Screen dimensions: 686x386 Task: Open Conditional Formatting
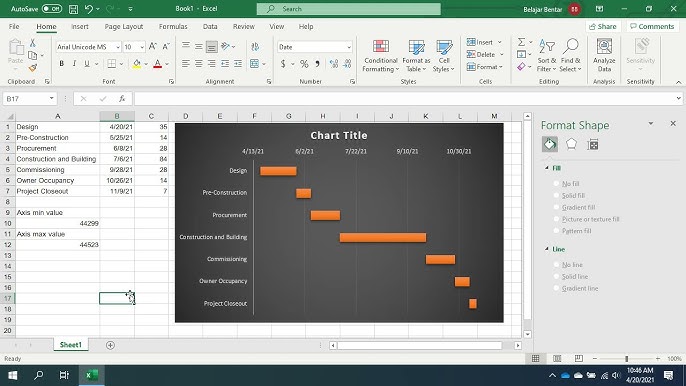(x=381, y=56)
